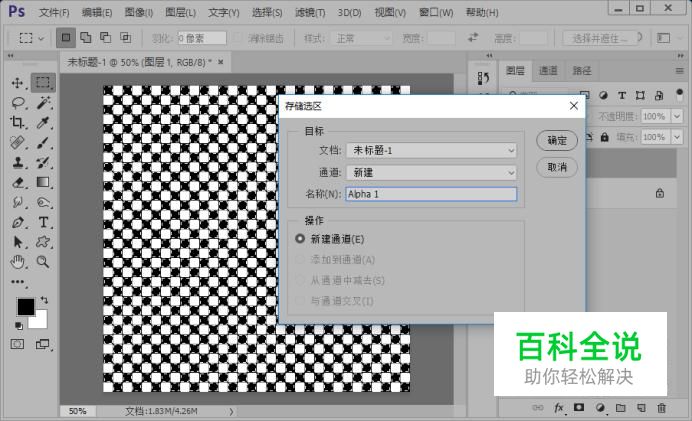
Task: Open the 文件(F) menu
Action: [54, 13]
